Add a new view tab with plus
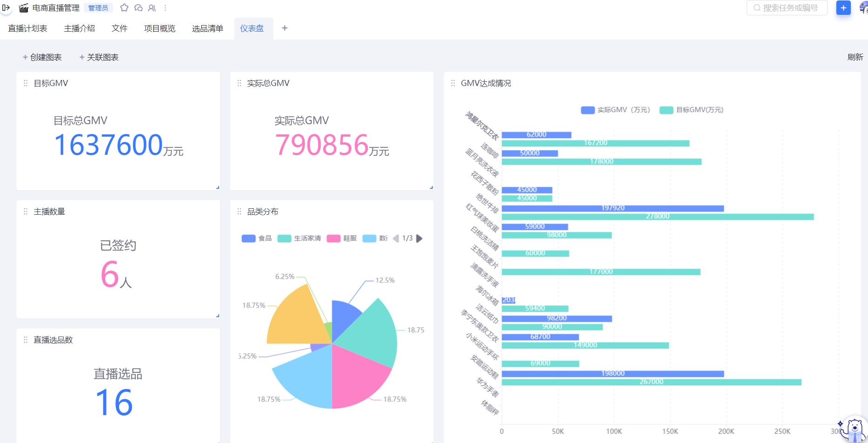This screenshot has width=868, height=443. coord(285,28)
